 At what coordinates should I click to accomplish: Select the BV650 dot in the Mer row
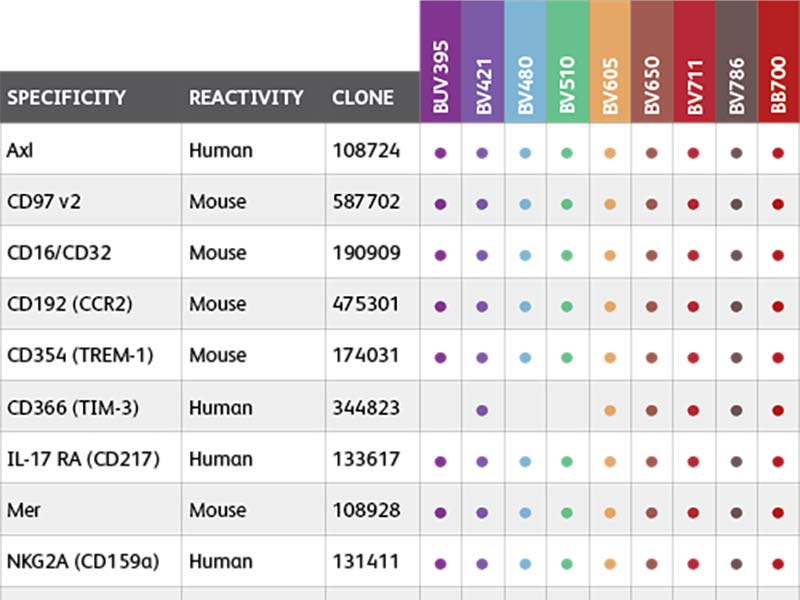[652, 513]
